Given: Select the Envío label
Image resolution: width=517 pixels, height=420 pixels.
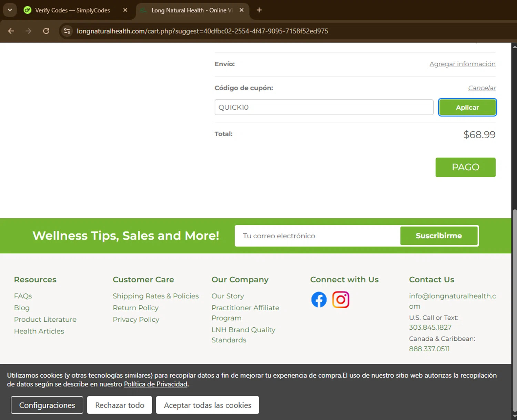Looking at the screenshot, I should [x=224, y=64].
